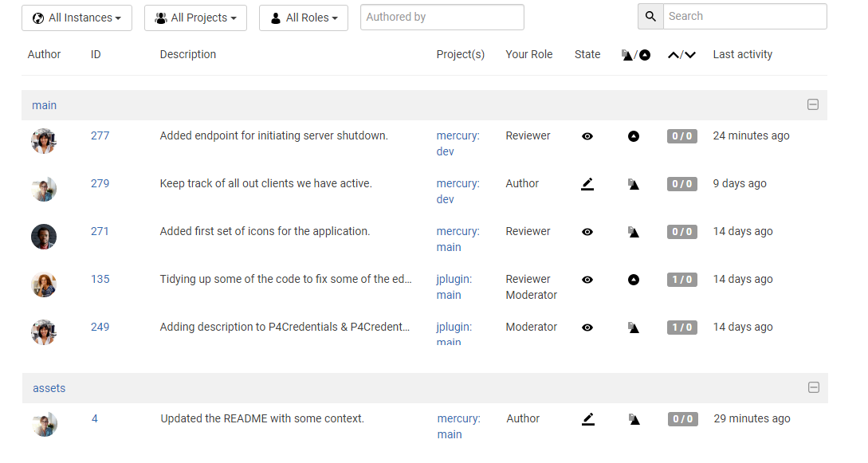868x463 pixels.
Task: Open the All Instances dropdown
Action: (77, 18)
